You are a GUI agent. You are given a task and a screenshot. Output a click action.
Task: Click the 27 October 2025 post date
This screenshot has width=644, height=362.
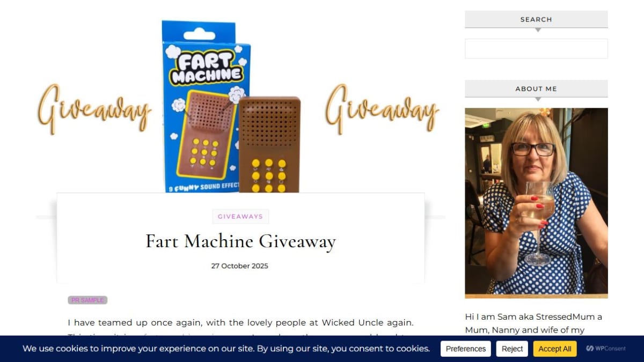(x=239, y=266)
